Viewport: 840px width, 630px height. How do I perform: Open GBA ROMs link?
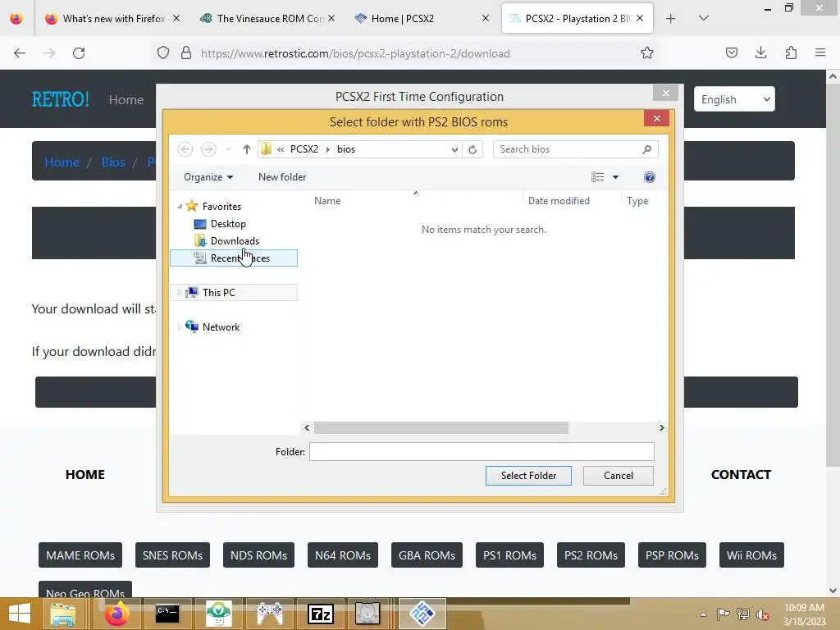[427, 555]
